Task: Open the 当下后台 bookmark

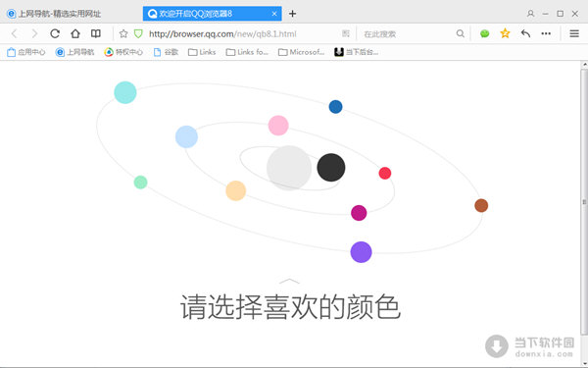Action: coord(357,52)
